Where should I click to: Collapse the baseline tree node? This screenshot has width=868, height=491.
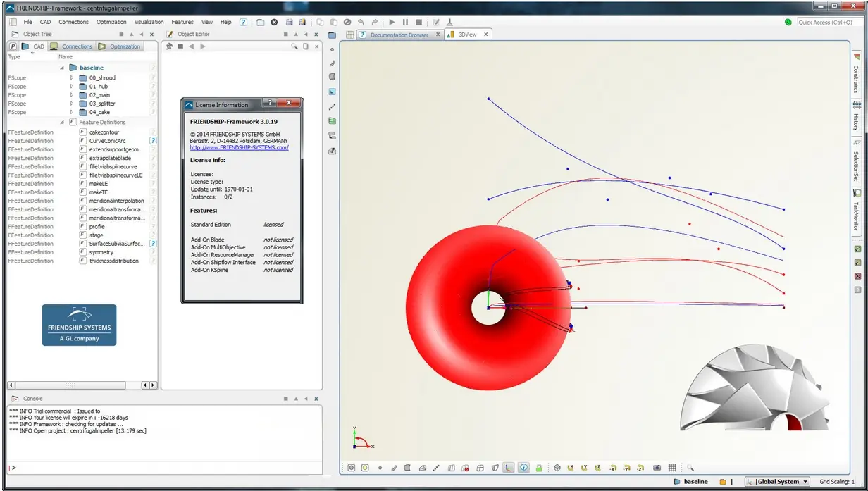(62, 68)
